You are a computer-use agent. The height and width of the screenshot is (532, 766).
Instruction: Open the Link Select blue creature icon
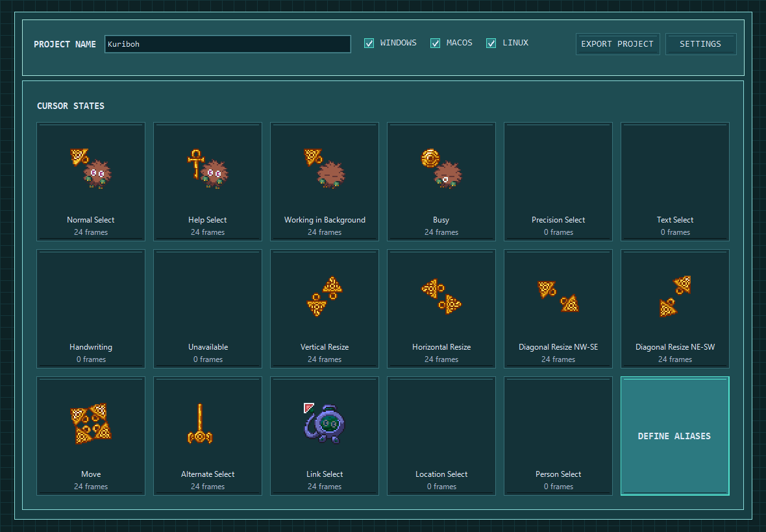click(x=325, y=422)
